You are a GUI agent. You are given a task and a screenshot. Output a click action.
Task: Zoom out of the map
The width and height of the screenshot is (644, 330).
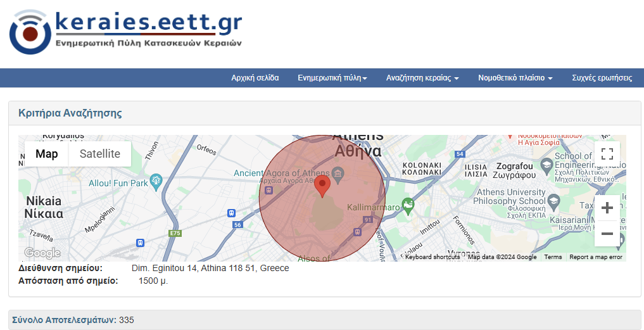click(x=607, y=234)
